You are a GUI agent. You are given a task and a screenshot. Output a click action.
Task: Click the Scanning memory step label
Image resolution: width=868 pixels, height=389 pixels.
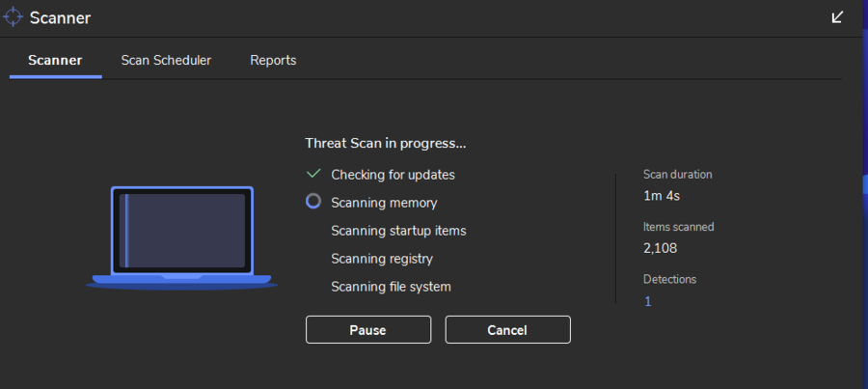[384, 203]
